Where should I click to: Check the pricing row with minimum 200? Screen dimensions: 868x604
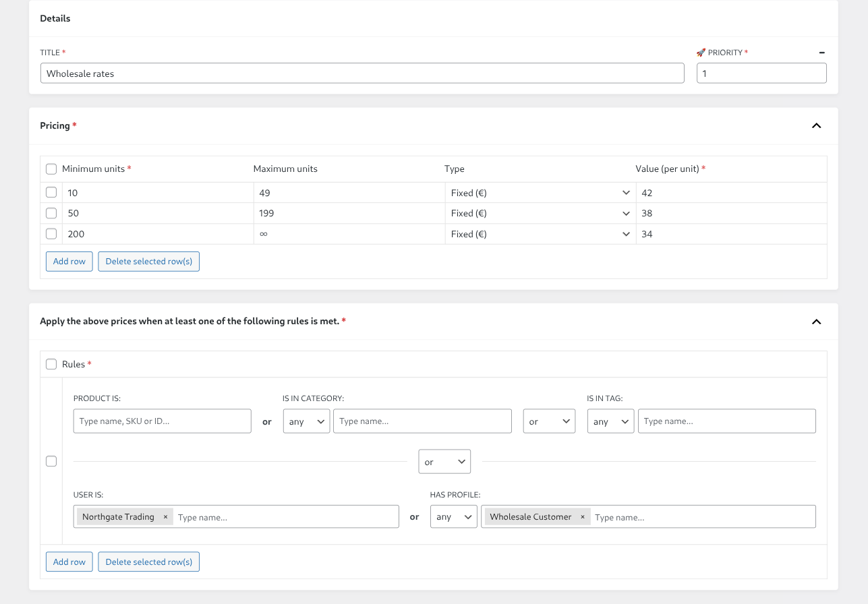click(x=51, y=234)
